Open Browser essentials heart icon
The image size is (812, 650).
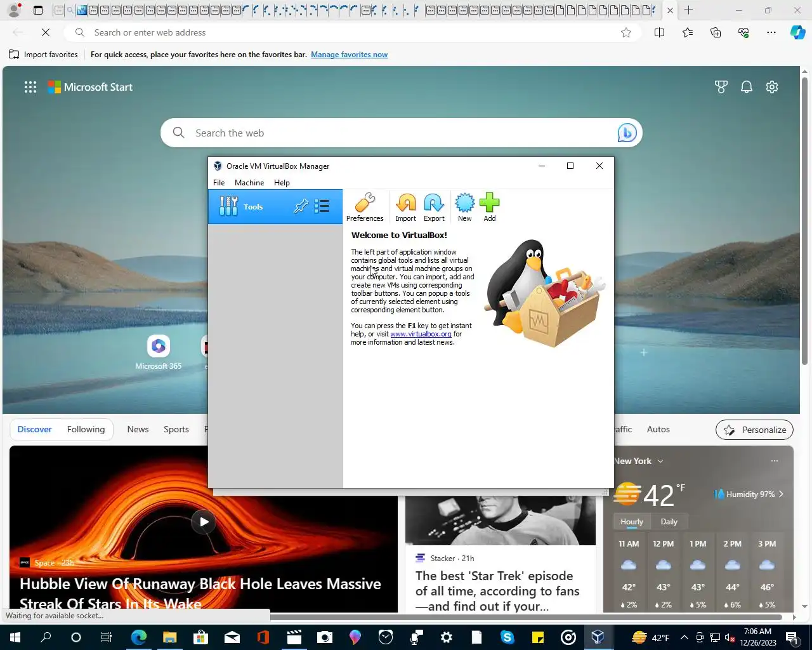click(x=743, y=32)
